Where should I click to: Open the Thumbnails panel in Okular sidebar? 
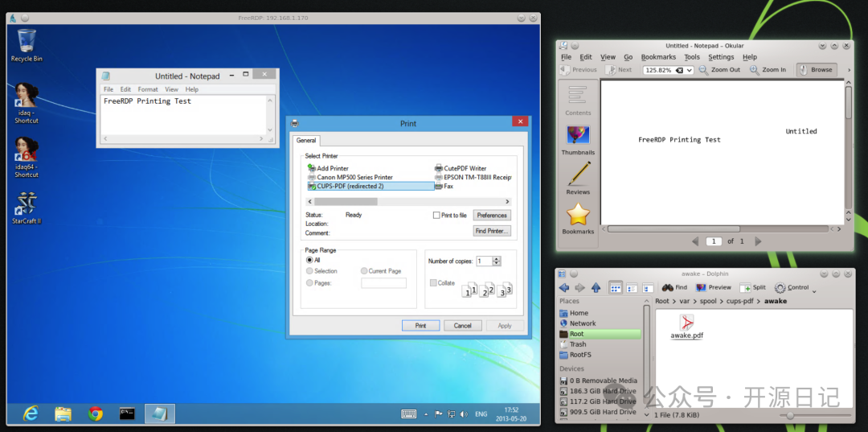[x=578, y=135]
